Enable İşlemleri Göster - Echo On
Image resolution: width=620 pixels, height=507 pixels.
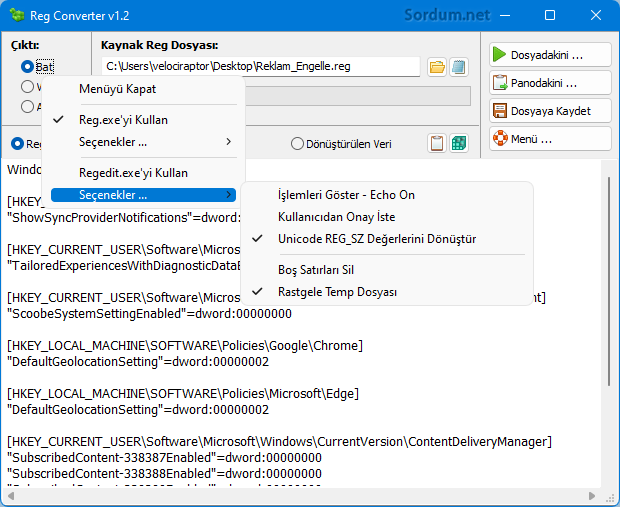pos(346,194)
